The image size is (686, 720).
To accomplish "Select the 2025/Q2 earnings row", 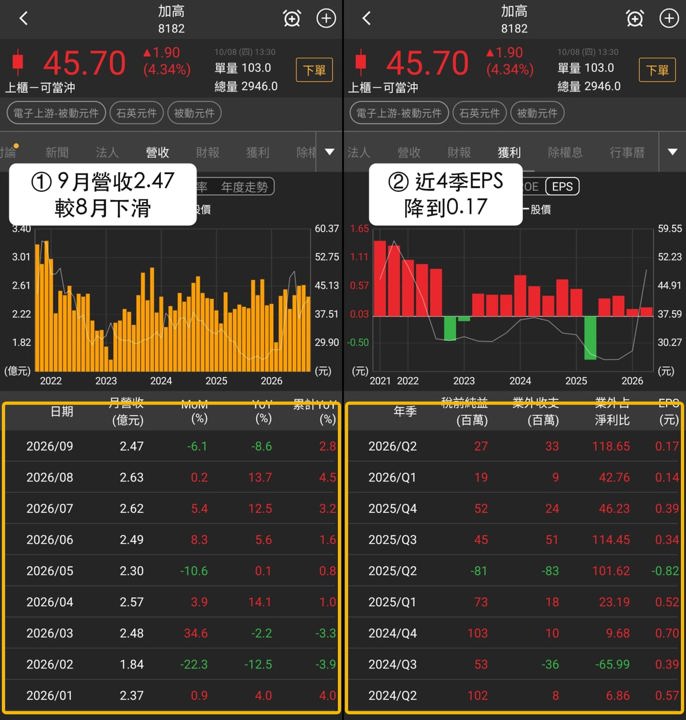I will [514, 571].
